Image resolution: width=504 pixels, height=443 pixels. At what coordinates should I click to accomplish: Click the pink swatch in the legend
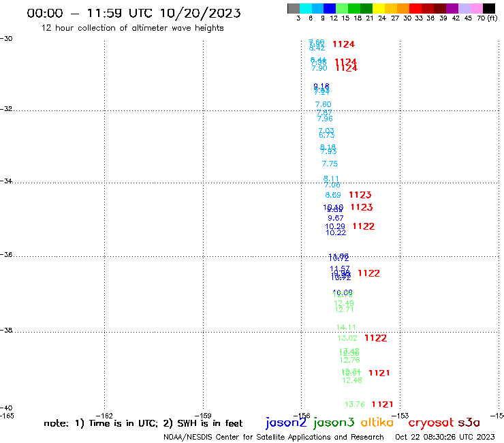tap(477, 8)
